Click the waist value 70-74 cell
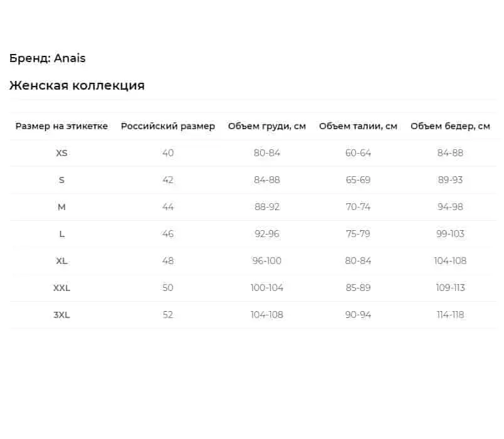The image size is (504, 439). click(x=358, y=207)
